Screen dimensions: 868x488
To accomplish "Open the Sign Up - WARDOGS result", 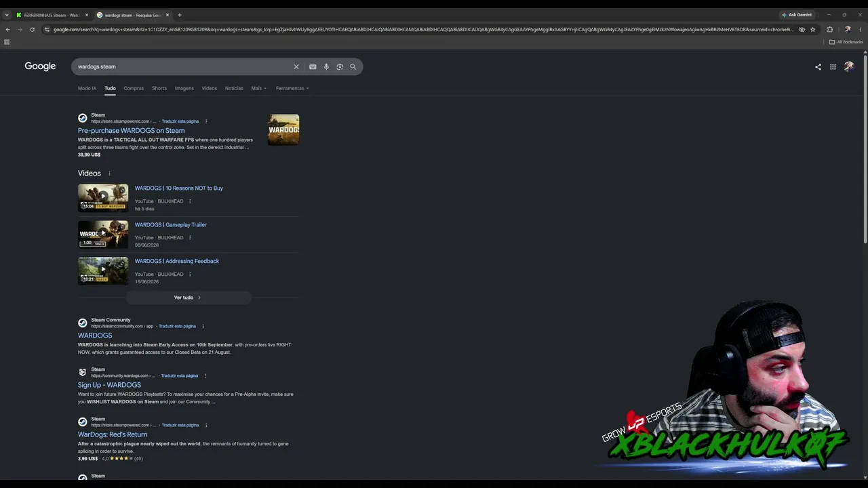I will tap(109, 385).
